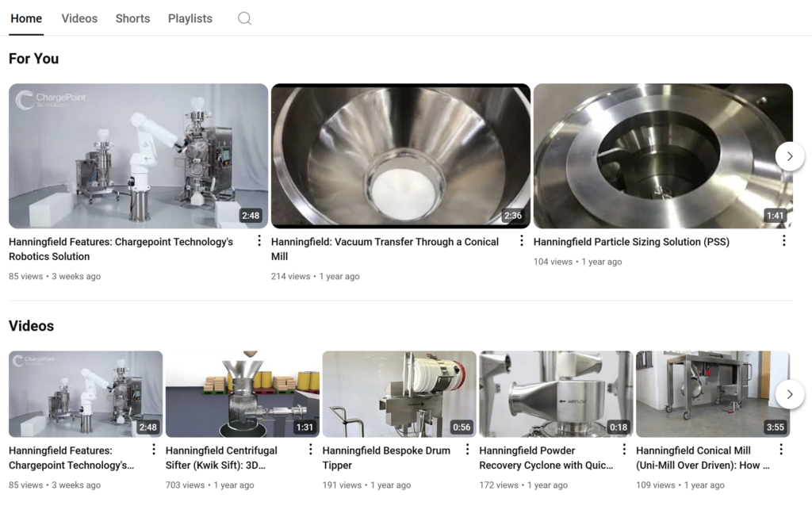Image resolution: width=812 pixels, height=506 pixels.
Task: Open For You title Chargepoint Technology's Robotics Solution
Action: point(121,249)
